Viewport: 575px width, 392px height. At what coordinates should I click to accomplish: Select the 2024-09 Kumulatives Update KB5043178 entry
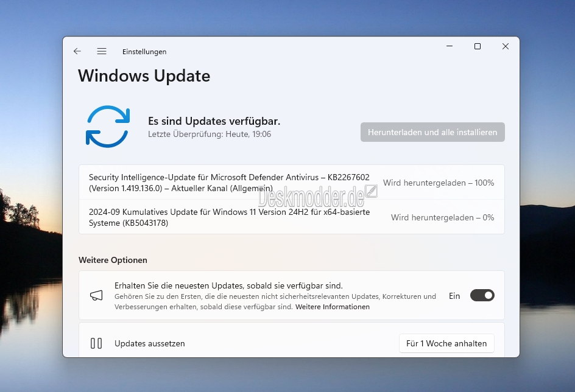pos(292,217)
